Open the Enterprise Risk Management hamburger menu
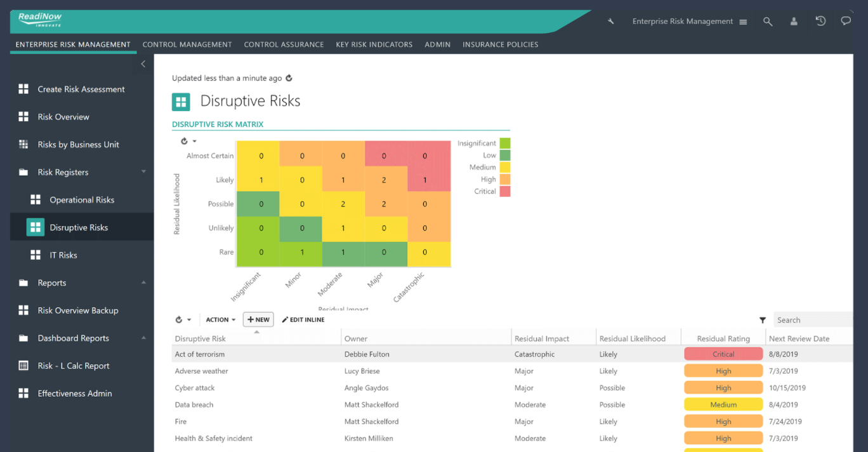This screenshot has width=868, height=452. pyautogui.click(x=743, y=22)
